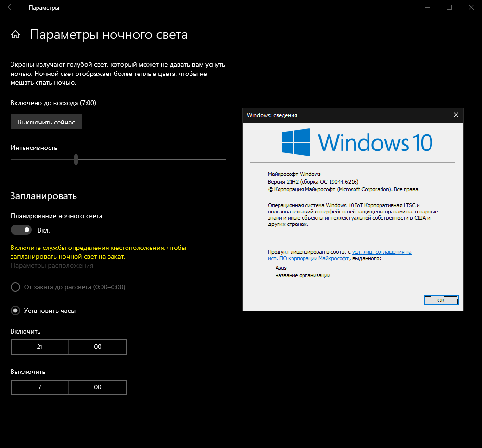Maximize the Параметры window
This screenshot has height=448, width=482.
pyautogui.click(x=449, y=7)
